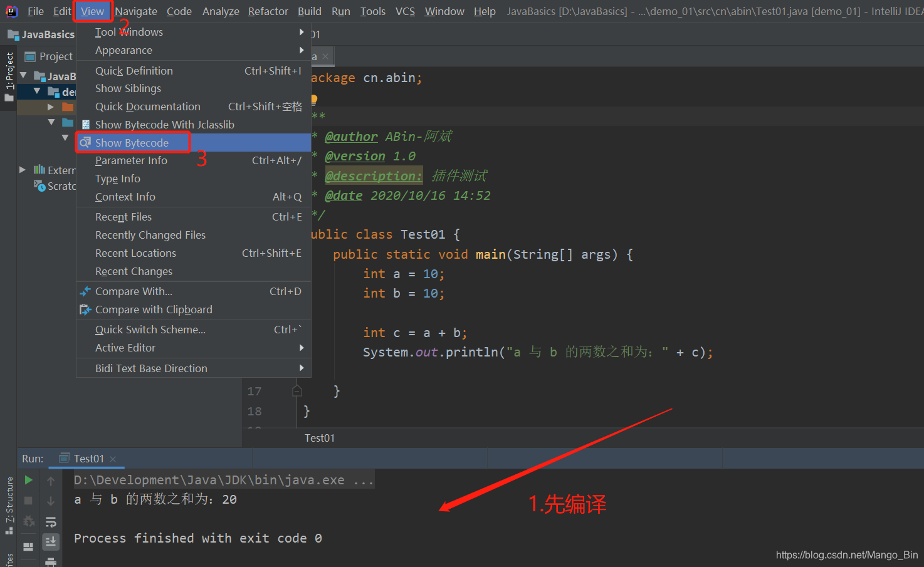Choose Quick Documentation menu entry

coord(194,107)
